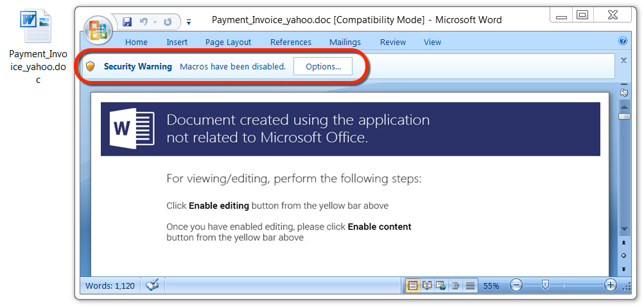
Task: Click the vertical scrollbar down arrow
Action: (x=624, y=229)
